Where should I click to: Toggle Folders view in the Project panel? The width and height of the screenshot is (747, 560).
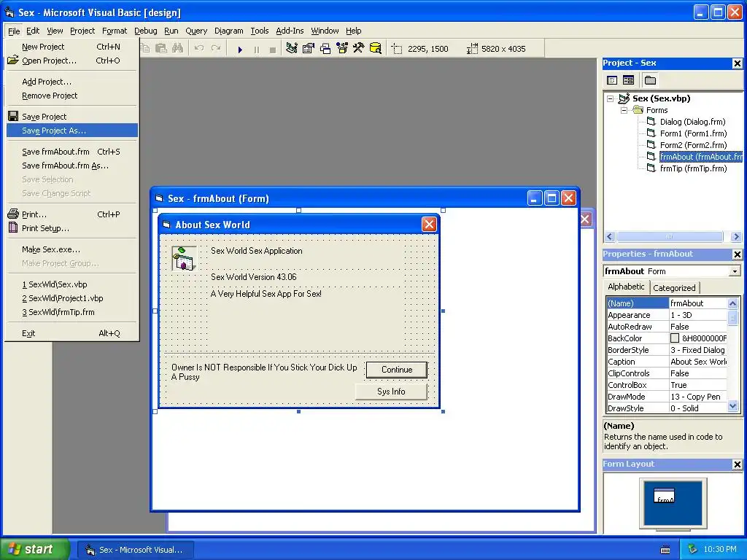click(650, 80)
